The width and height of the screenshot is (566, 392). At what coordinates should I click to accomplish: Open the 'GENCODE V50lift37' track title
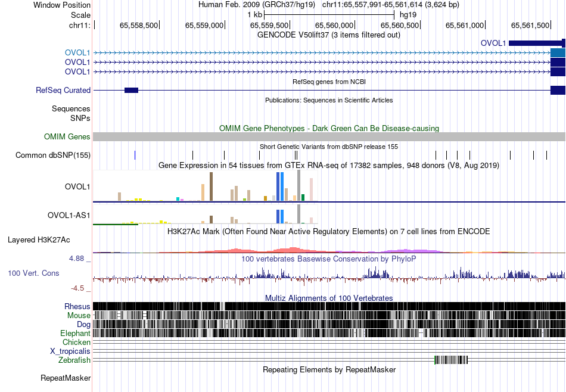(328, 35)
